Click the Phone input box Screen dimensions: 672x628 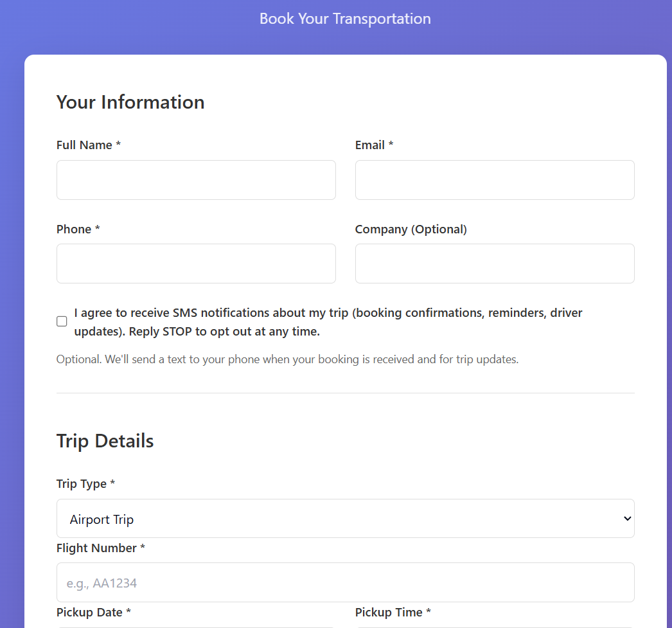[196, 264]
